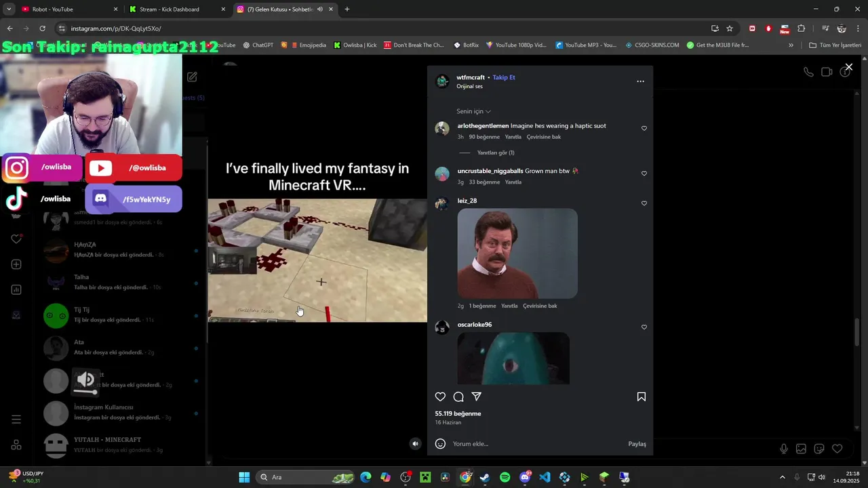Click Takip Et to follow wtfmcraft
Viewport: 868px width, 488px height.
click(504, 77)
